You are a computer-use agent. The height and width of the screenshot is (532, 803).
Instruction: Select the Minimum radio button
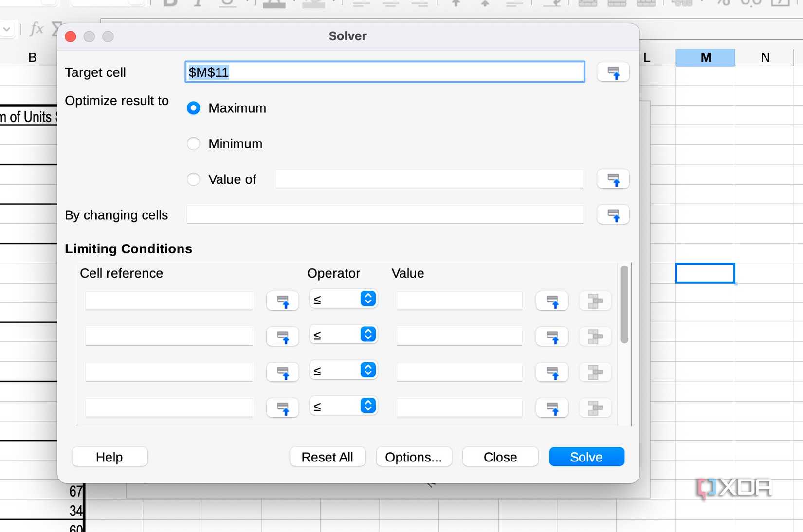[193, 143]
